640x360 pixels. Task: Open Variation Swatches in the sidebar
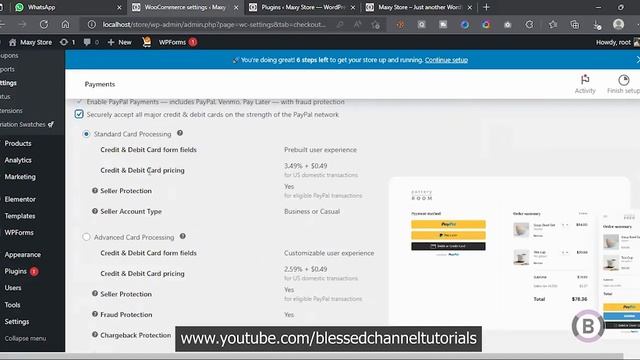27,124
